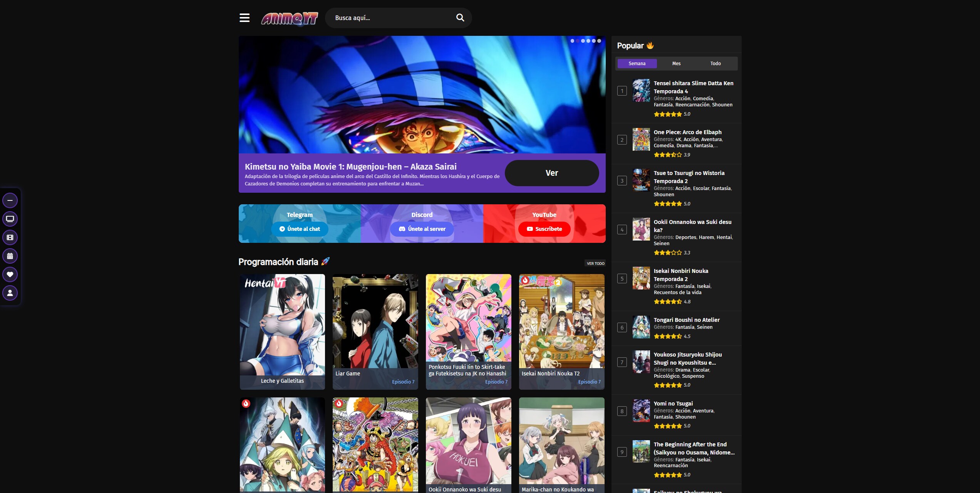980x493 pixels.
Task: Click the fire emoji beside Popular heading
Action: [650, 45]
